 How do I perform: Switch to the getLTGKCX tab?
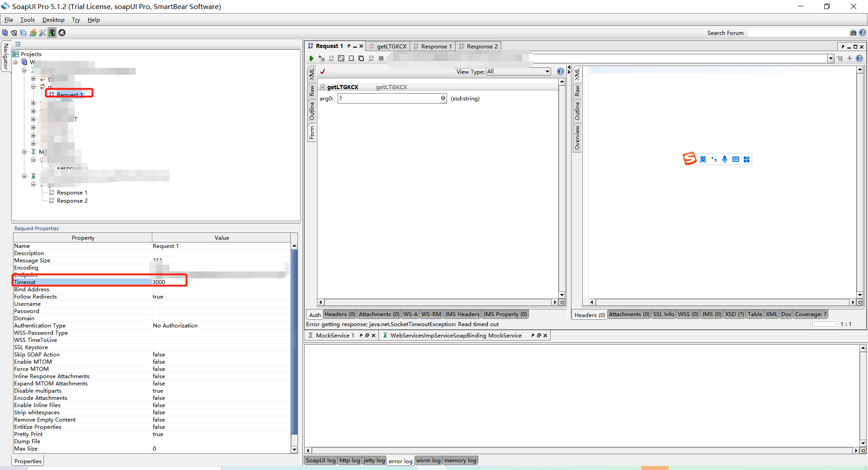click(x=388, y=46)
